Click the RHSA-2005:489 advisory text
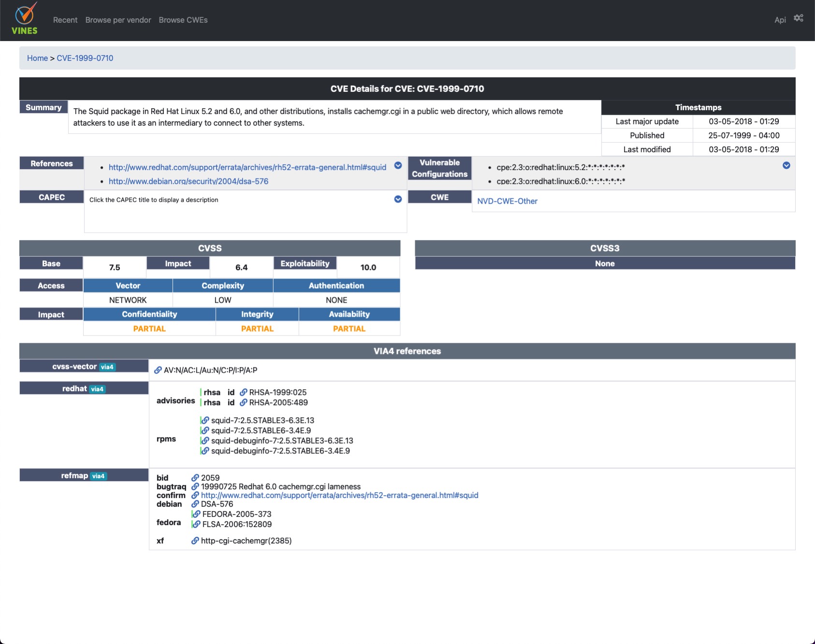The width and height of the screenshot is (815, 644). [278, 402]
